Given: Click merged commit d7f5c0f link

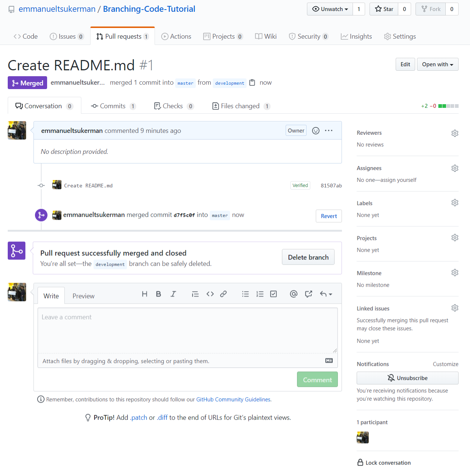Looking at the screenshot, I should [184, 215].
